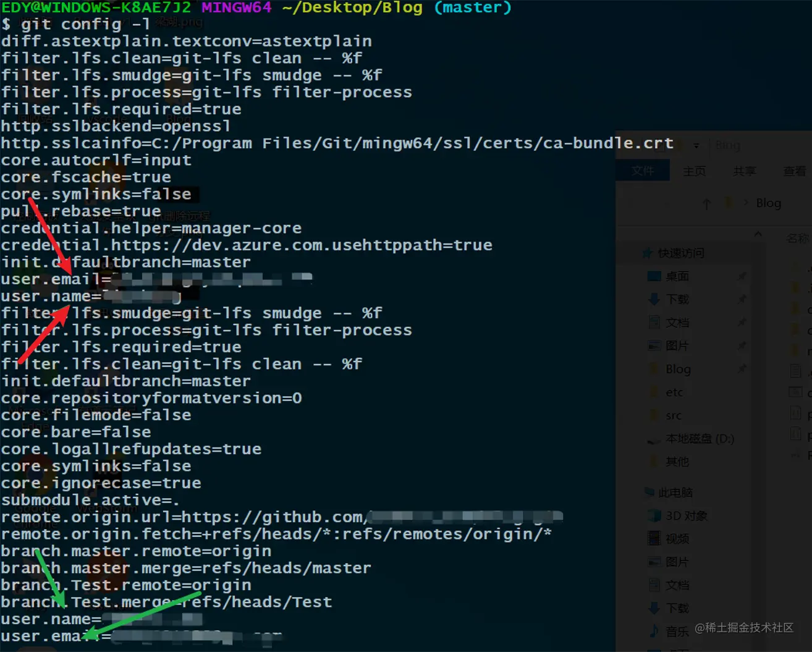
Task: Click the etc folder icon
Action: tap(654, 392)
